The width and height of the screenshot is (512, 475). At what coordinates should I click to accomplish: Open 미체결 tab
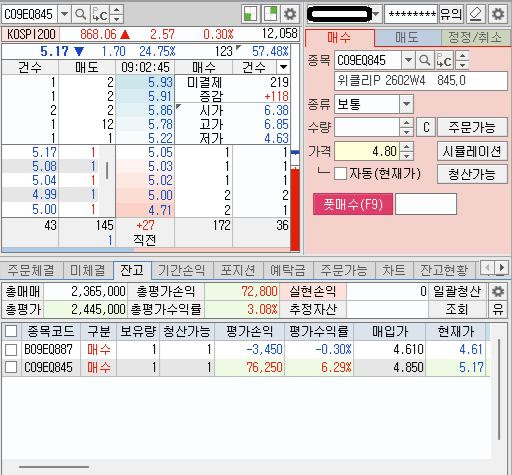point(88,270)
